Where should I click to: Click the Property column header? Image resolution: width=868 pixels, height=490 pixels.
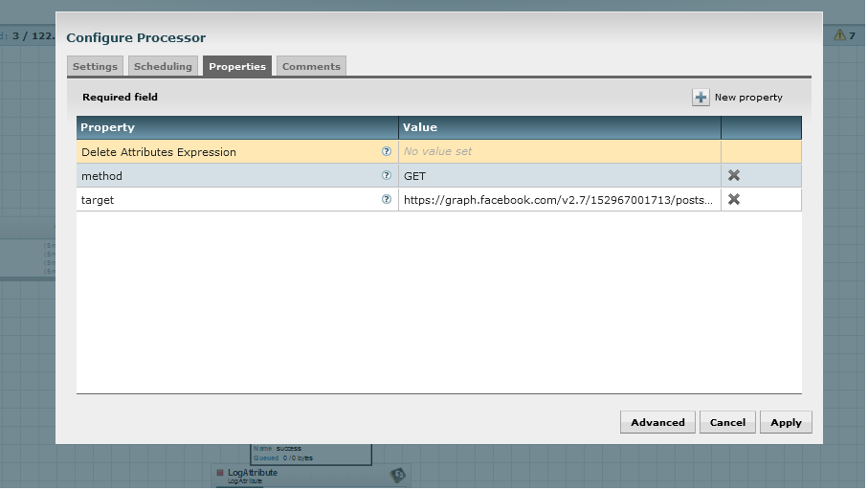pyautogui.click(x=237, y=127)
